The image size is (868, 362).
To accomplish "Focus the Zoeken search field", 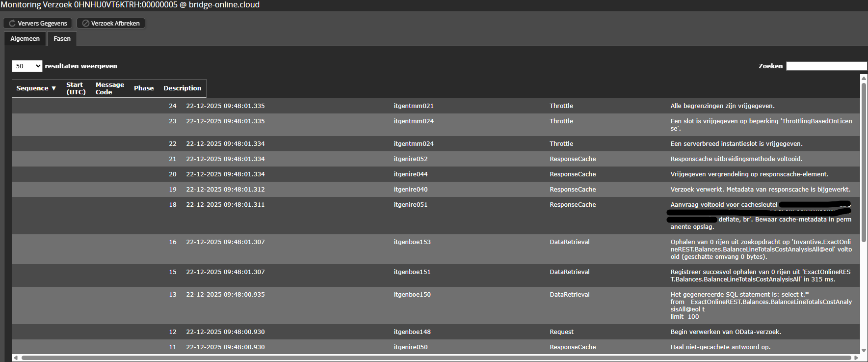I will 826,66.
